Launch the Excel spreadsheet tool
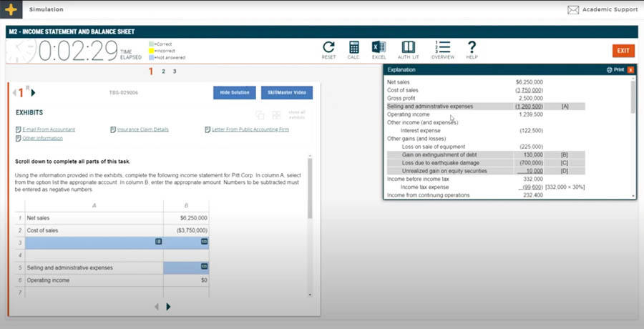This screenshot has width=644, height=329. point(379,48)
